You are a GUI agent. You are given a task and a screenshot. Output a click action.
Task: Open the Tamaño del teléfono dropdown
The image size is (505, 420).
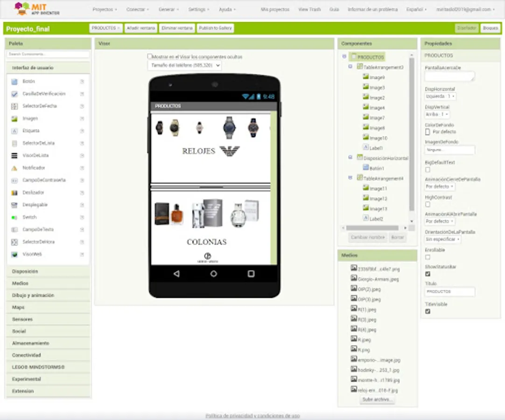(184, 65)
